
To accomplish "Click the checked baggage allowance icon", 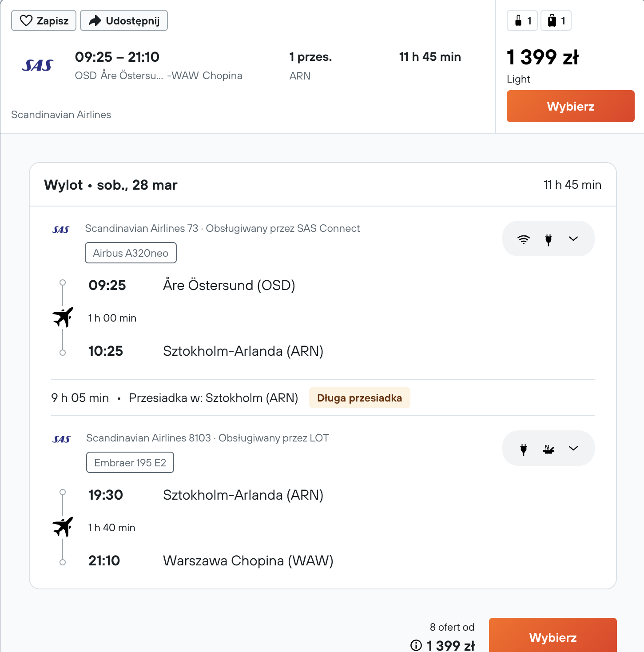I will pos(552,21).
